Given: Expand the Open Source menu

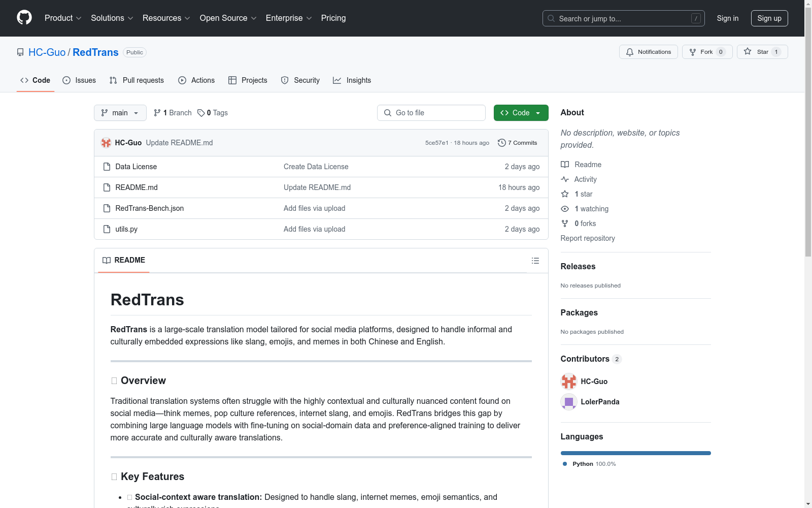Looking at the screenshot, I should (x=228, y=18).
